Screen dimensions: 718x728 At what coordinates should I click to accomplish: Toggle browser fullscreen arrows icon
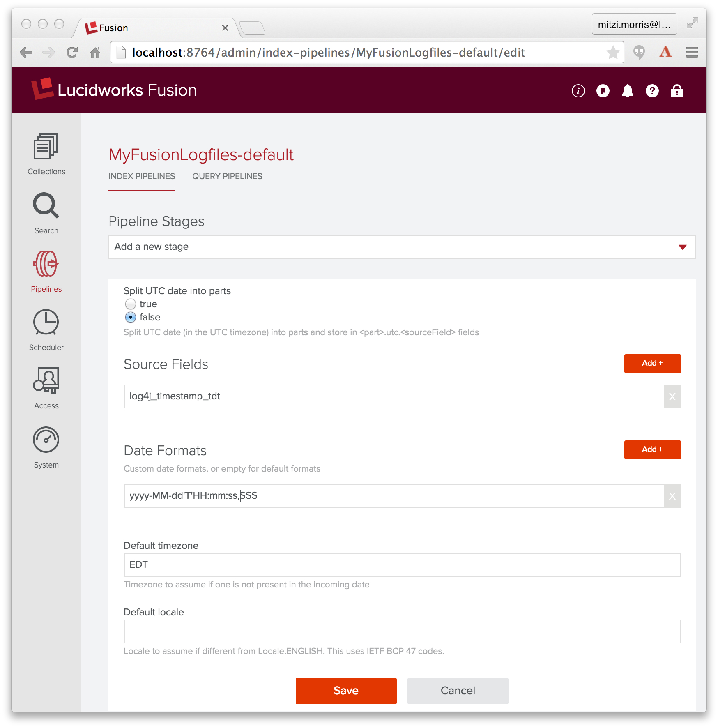[x=692, y=23]
